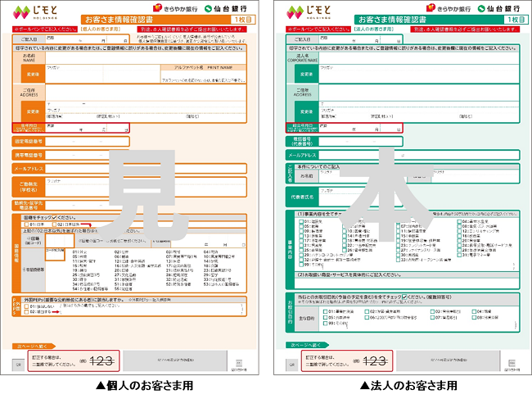
Task: Check the foreign PEPs 01 not-applicable box
Action: [26, 306]
